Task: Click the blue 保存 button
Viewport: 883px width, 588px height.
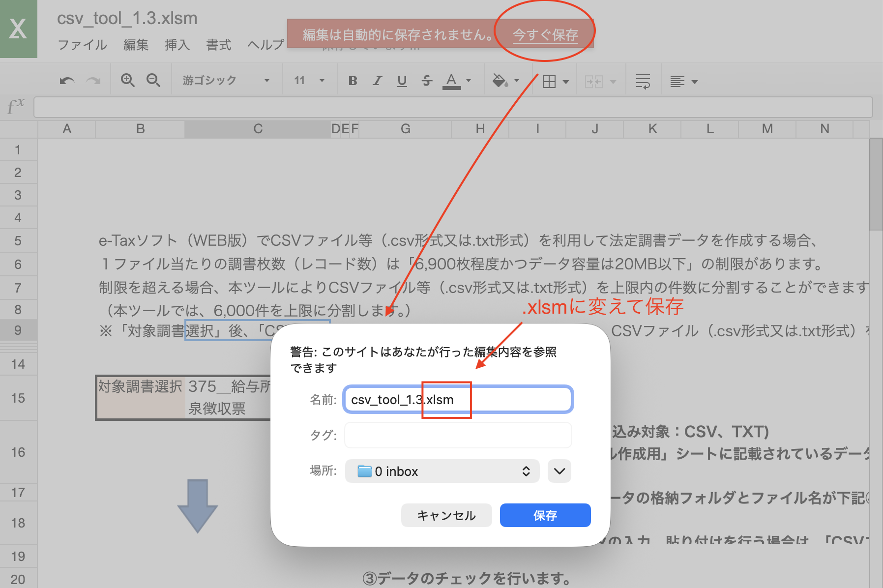Action: click(x=545, y=515)
